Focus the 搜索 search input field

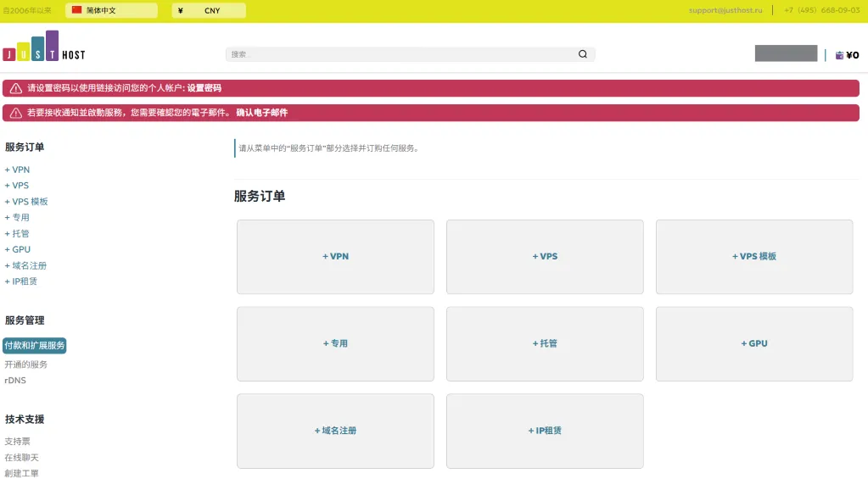(410, 54)
